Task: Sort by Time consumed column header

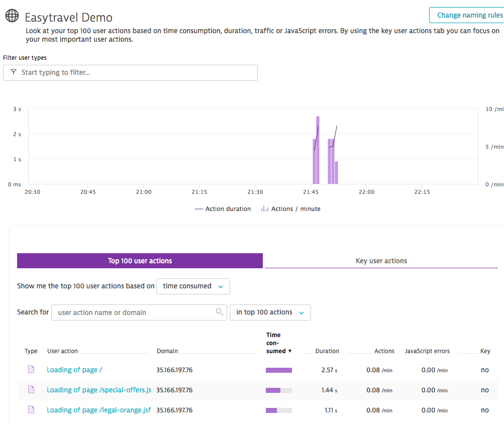Action: [x=276, y=343]
